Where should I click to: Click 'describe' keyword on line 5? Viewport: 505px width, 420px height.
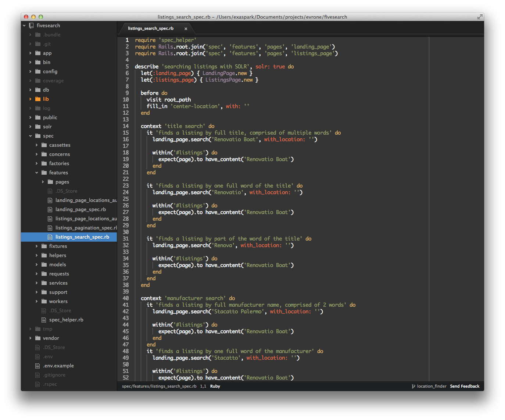coord(147,67)
